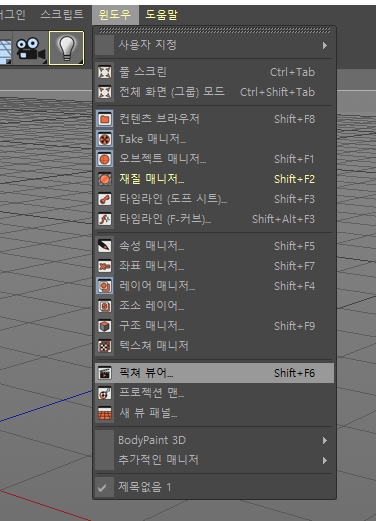The width and height of the screenshot is (376, 521).
Task: Toggle the 제목없음 1 checkmark
Action: [x=102, y=488]
